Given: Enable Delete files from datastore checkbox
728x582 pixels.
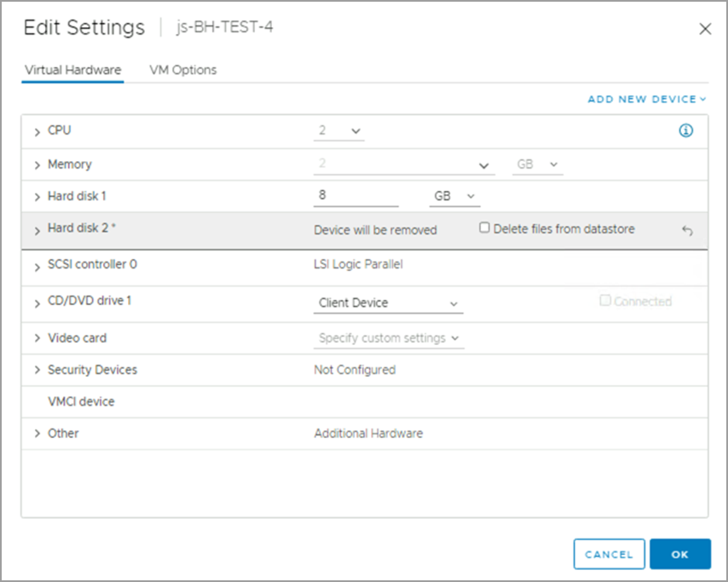Looking at the screenshot, I should pos(485,228).
